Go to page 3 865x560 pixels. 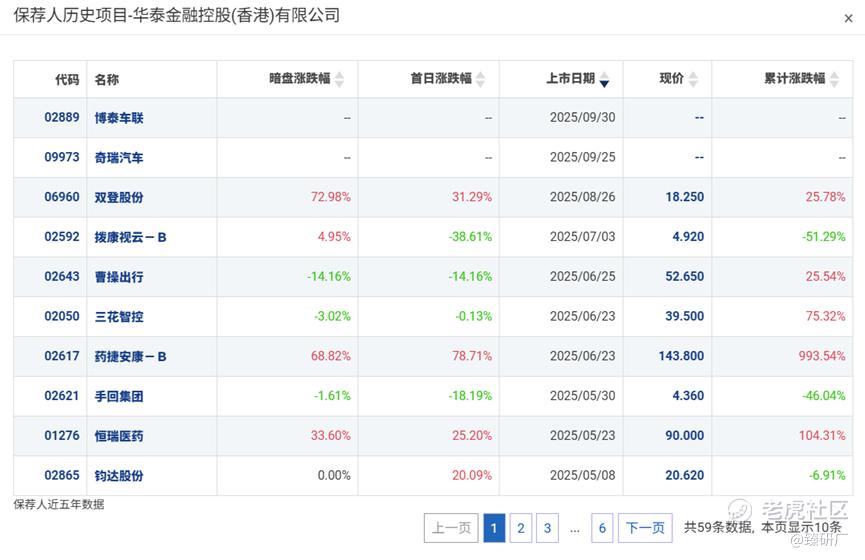tap(547, 528)
